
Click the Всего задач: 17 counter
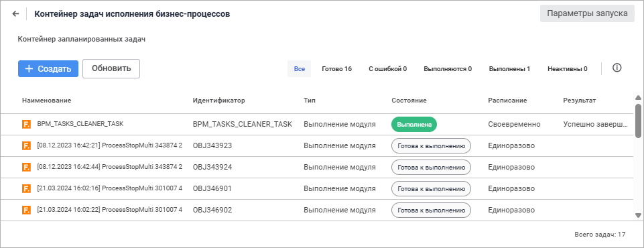click(x=600, y=235)
